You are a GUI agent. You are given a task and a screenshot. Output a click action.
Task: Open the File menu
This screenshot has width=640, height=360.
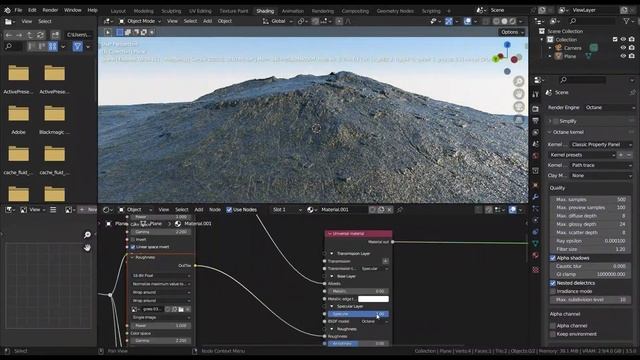18,10
